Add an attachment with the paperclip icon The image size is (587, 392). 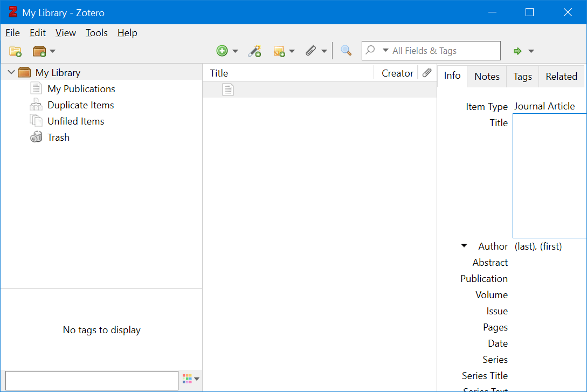tap(313, 50)
